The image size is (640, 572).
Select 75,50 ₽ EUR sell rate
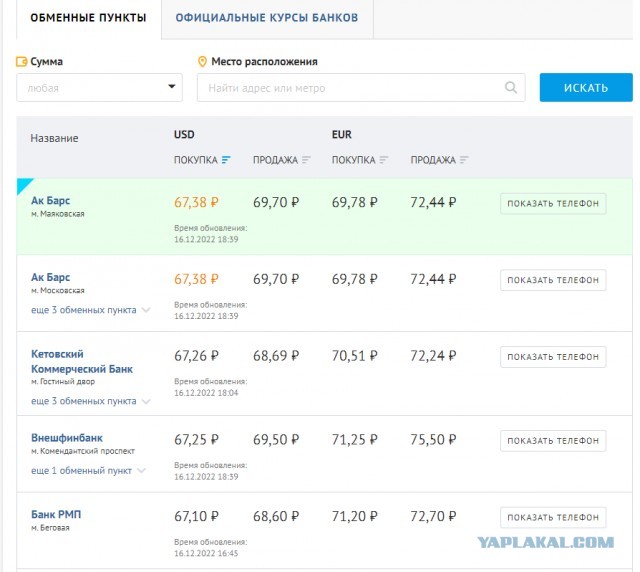pos(433,440)
